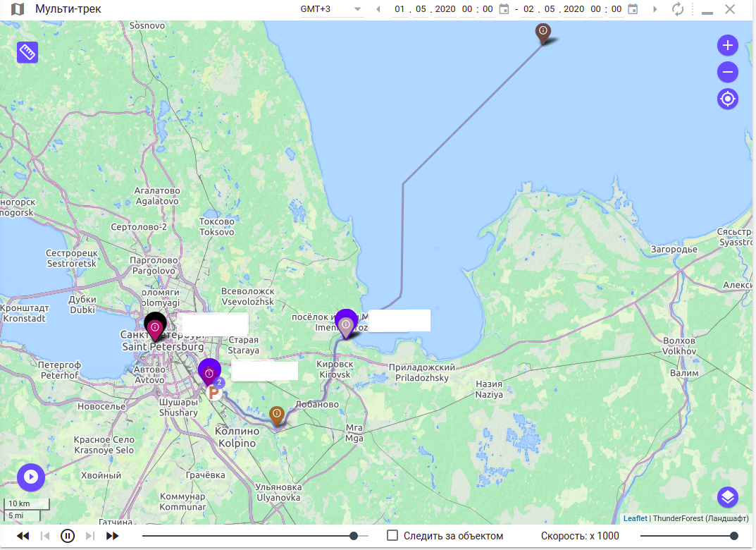Go to next date period arrow
The width and height of the screenshot is (756, 550).
tap(655, 9)
